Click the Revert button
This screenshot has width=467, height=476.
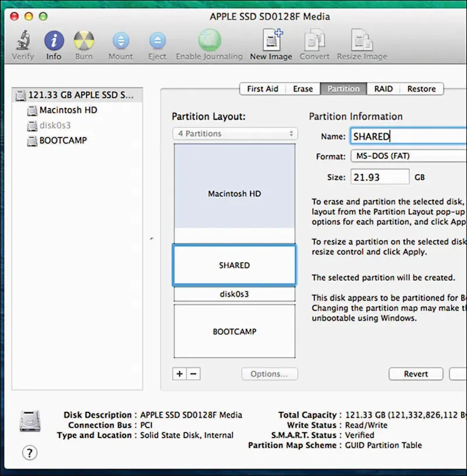click(416, 374)
